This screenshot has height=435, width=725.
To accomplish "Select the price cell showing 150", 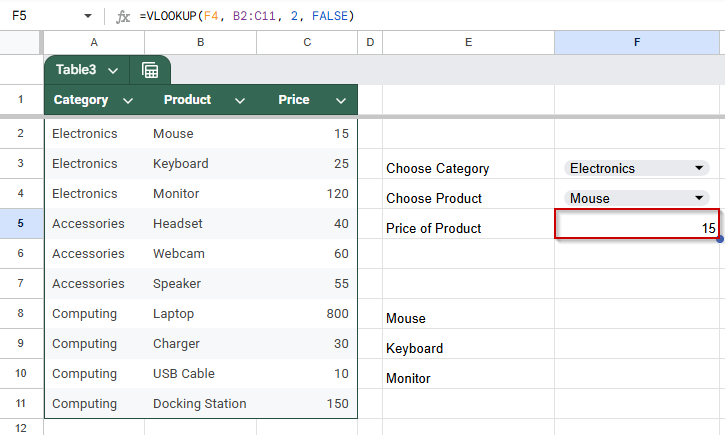I will coord(307,404).
